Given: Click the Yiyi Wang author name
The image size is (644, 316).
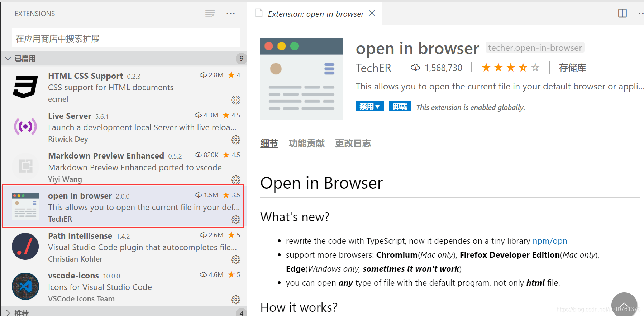Looking at the screenshot, I should tap(65, 179).
